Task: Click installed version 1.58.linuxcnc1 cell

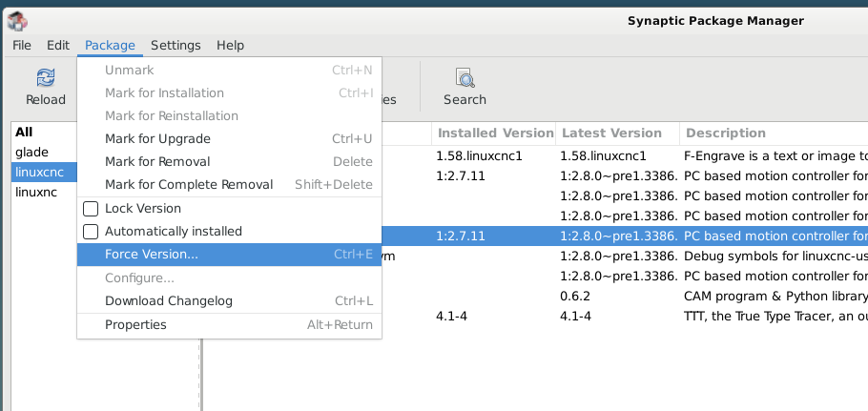Action: coord(480,156)
